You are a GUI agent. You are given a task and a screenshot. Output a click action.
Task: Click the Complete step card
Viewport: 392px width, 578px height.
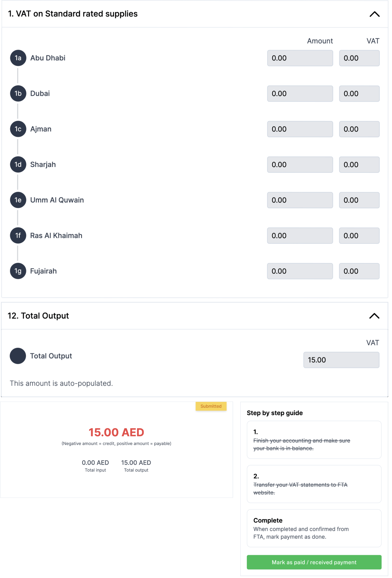click(314, 528)
